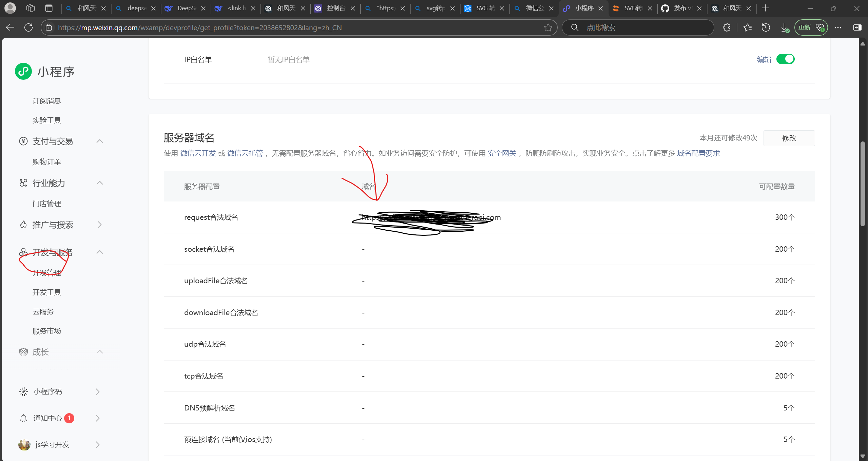Image resolution: width=868 pixels, height=461 pixels.
Task: Click the notification center bell icon
Action: [x=23, y=418]
